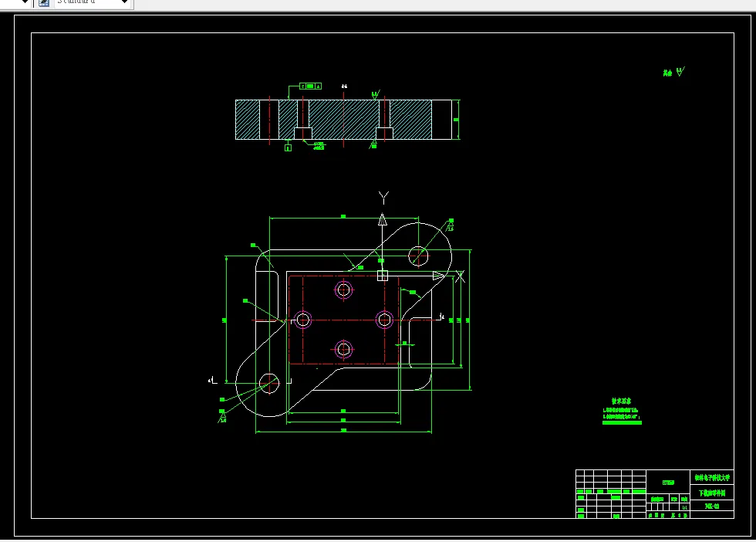Select the upper-right corner mounting hole
The image size is (756, 542).
(418, 256)
